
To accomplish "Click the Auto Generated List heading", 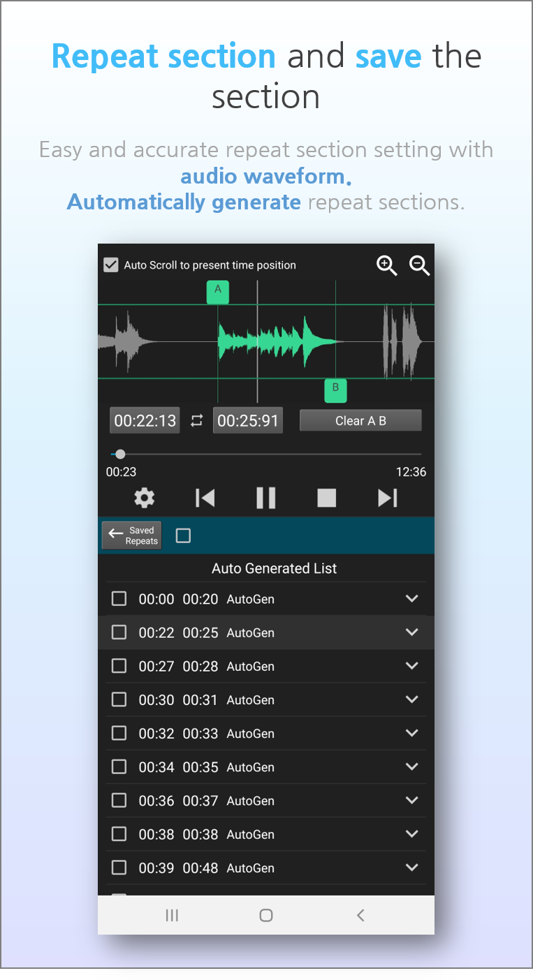I will point(275,568).
